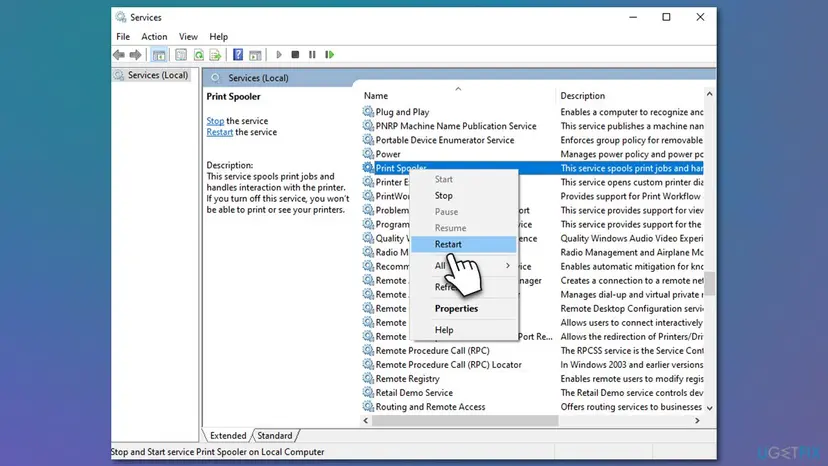
Task: Choose Stop in the context menu
Action: point(464,195)
